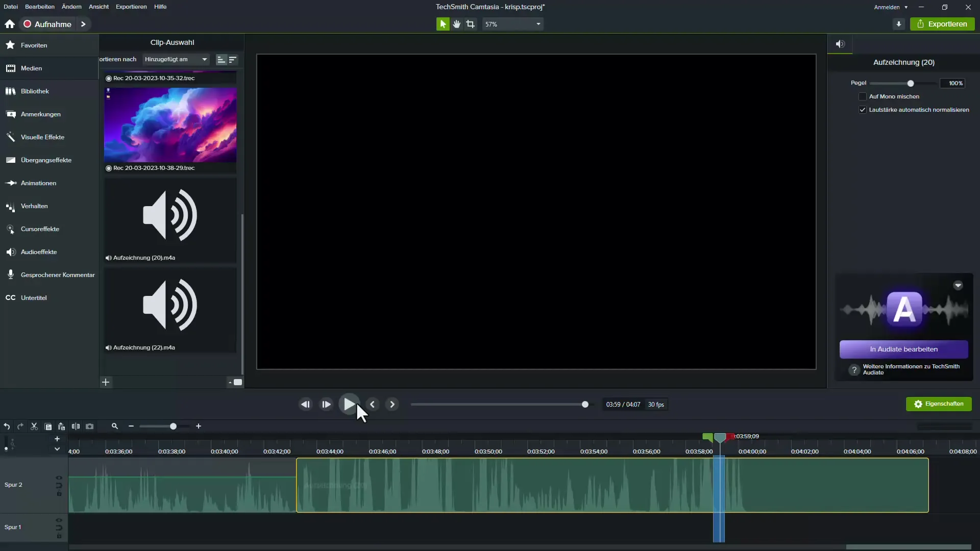980x551 pixels.
Task: Switch to the Bibliothek tab
Action: (x=49, y=91)
